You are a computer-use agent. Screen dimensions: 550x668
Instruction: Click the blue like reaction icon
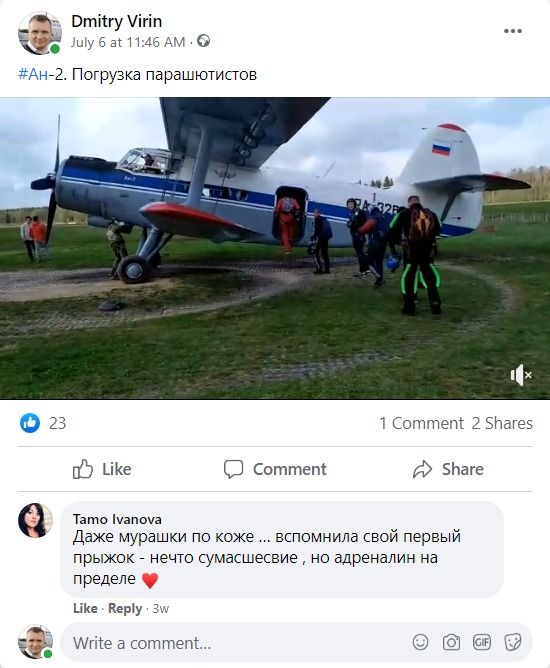(30, 423)
